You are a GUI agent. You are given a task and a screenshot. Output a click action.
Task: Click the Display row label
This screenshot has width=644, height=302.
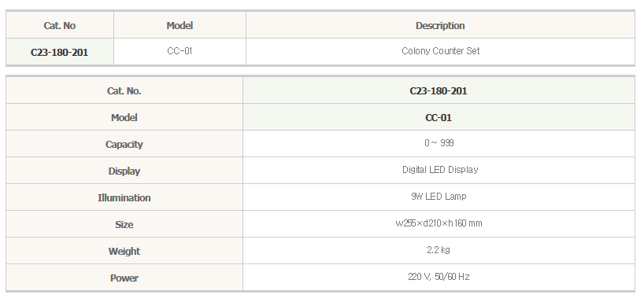[124, 171]
